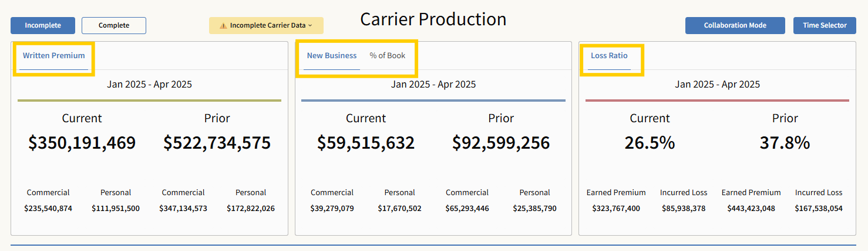The width and height of the screenshot is (868, 251).
Task: Click the current written premium $350,191,469
Action: [x=82, y=143]
